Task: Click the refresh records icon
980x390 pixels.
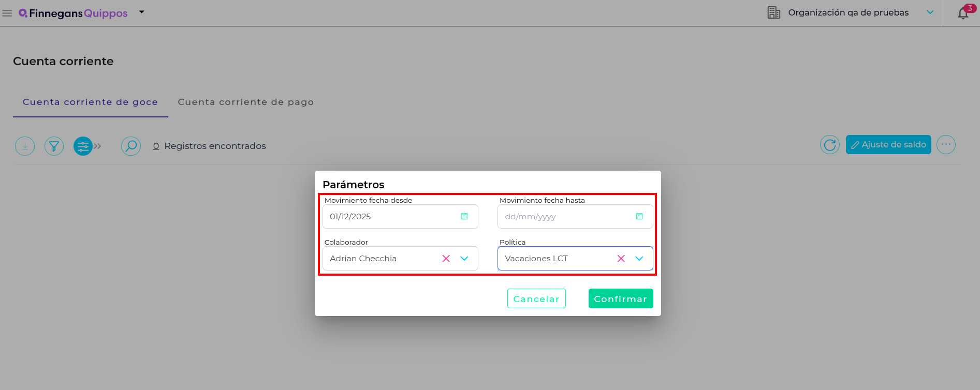Action: (829, 145)
